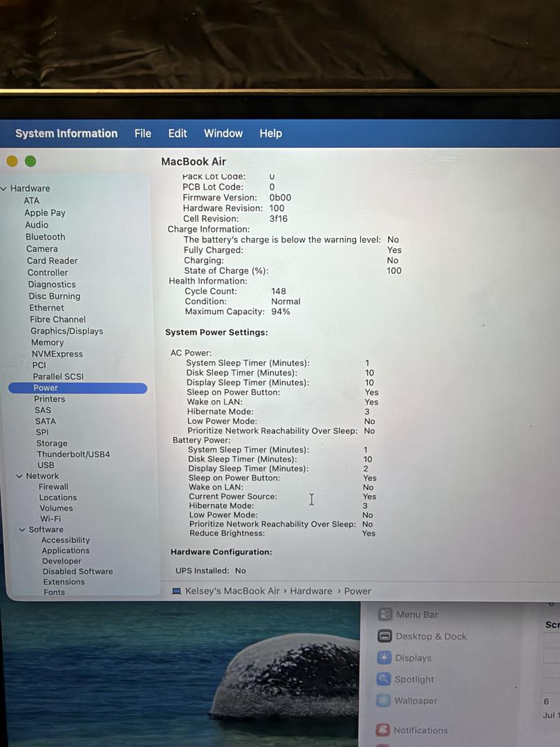Click the Maximum Capacity value 94%
560x747 pixels.
pos(281,311)
